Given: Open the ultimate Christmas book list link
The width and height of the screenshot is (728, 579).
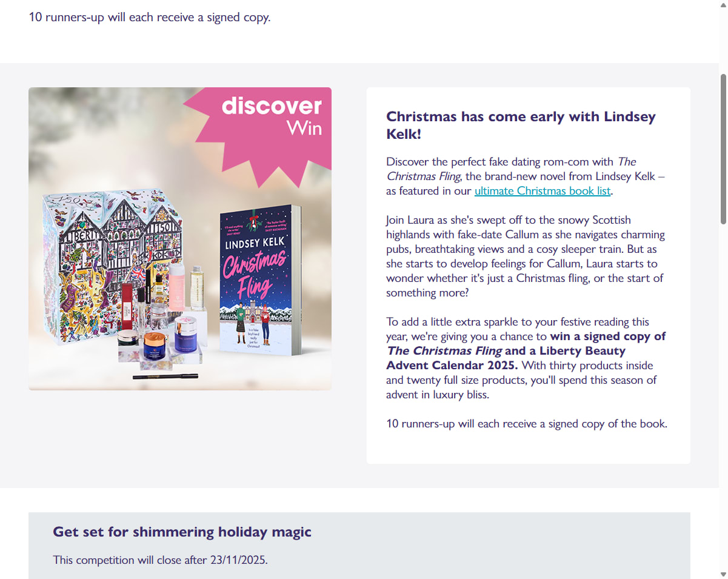Looking at the screenshot, I should [x=543, y=190].
